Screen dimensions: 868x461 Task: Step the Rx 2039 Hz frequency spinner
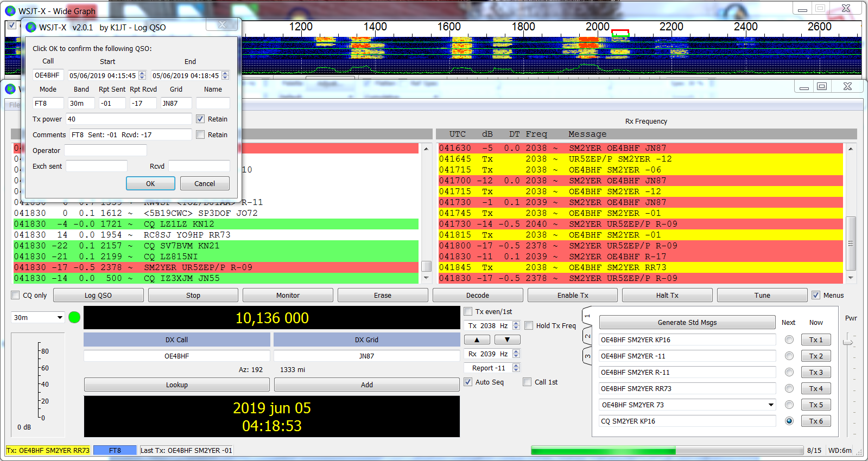click(x=516, y=354)
